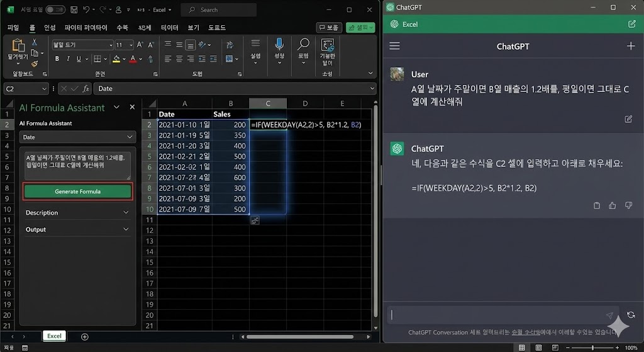Viewport: 644px width, 352px height.
Task: Click the Increase Font Size icon
Action: click(140, 45)
